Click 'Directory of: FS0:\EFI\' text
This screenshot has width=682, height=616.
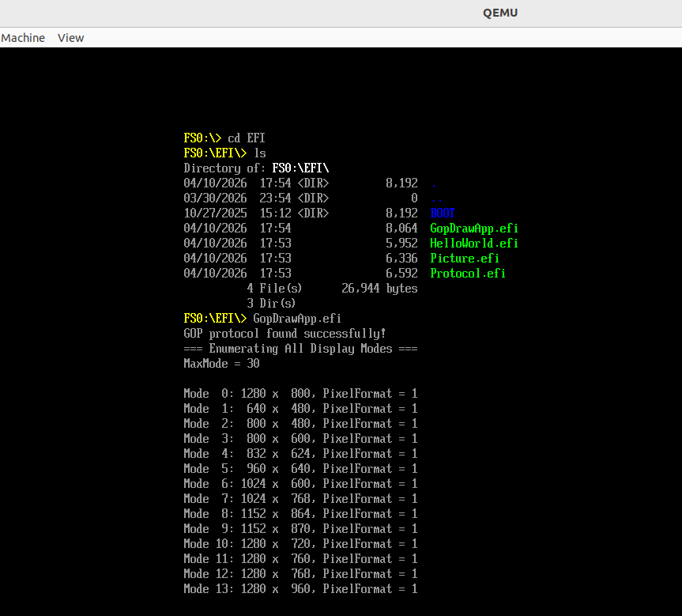coord(256,168)
